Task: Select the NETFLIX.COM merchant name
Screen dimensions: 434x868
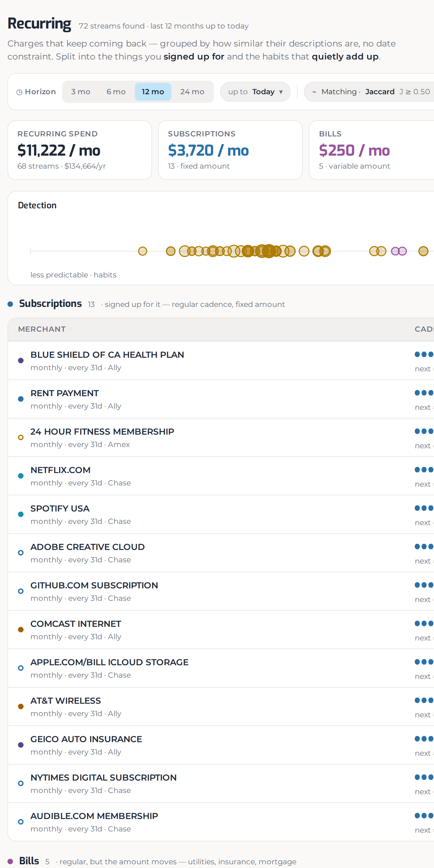Action: [x=61, y=470]
